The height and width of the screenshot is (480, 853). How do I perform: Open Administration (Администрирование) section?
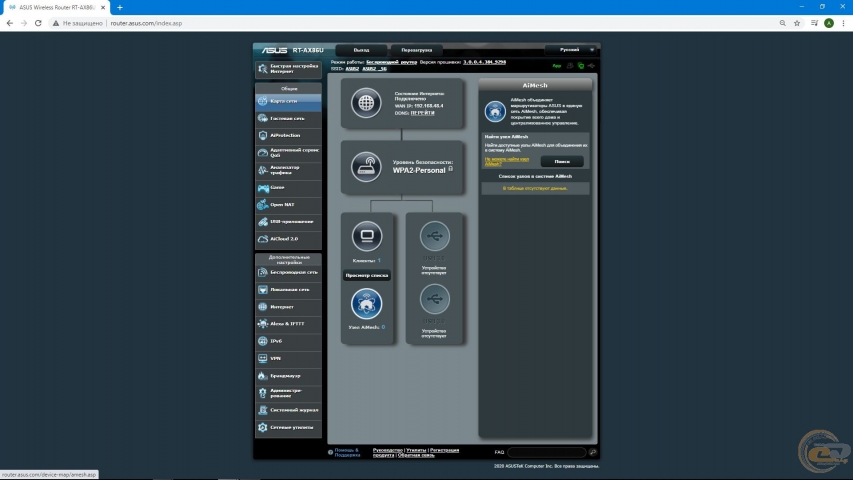coord(288,393)
